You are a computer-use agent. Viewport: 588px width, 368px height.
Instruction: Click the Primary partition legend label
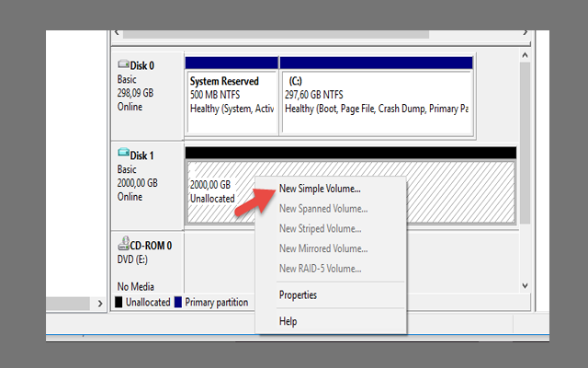point(217,303)
